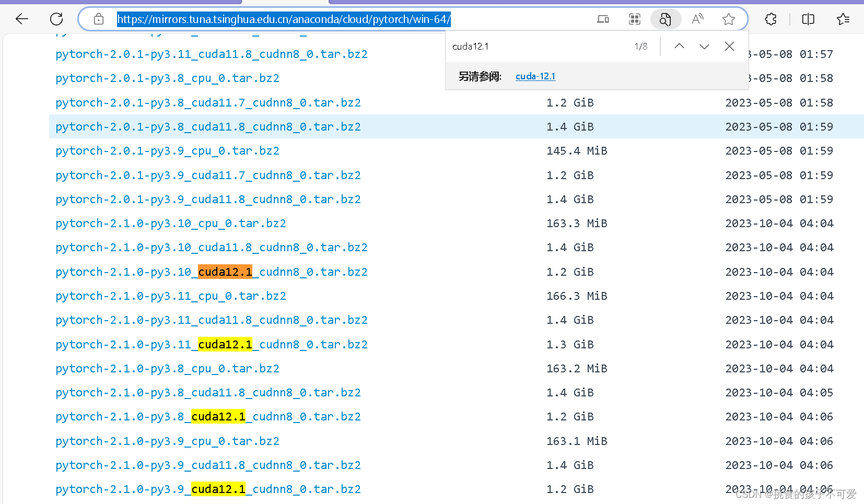View site information lock icon
Screen dimensions: 864x504
pyautogui.click(x=99, y=19)
